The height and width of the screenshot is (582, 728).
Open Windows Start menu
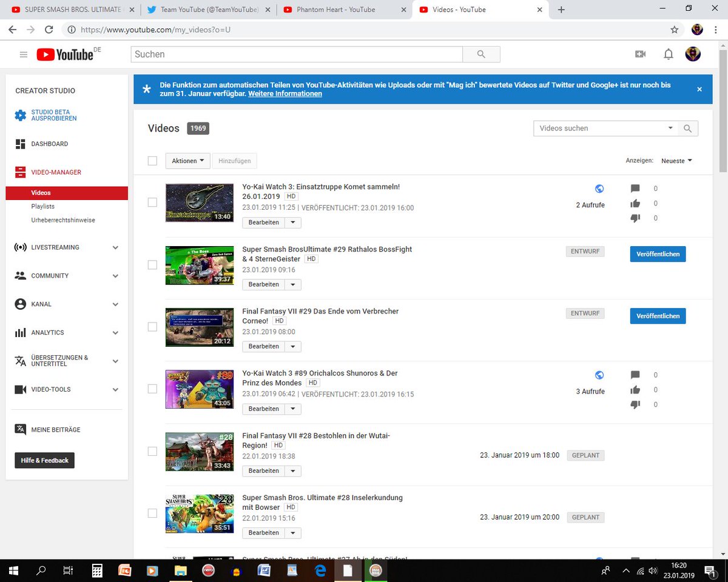[x=13, y=570]
